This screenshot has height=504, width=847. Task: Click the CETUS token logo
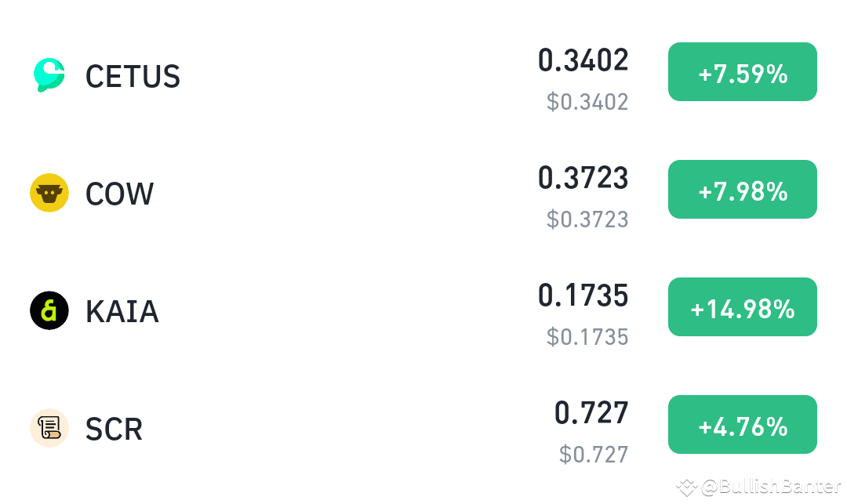[x=49, y=74]
